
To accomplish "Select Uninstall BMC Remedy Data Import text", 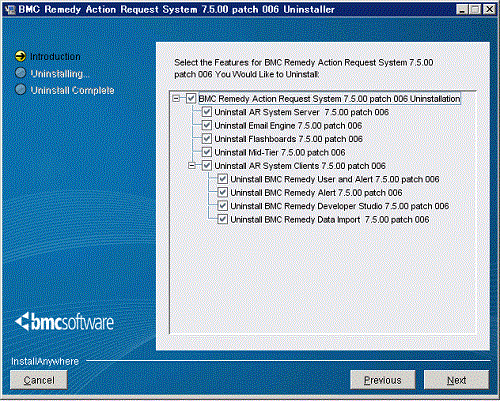I will 330,220.
